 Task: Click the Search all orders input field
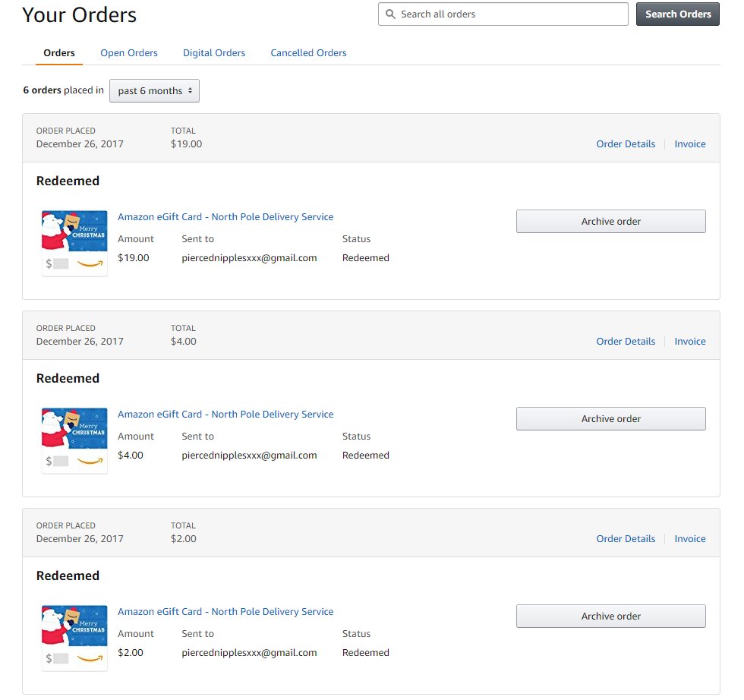click(x=503, y=14)
